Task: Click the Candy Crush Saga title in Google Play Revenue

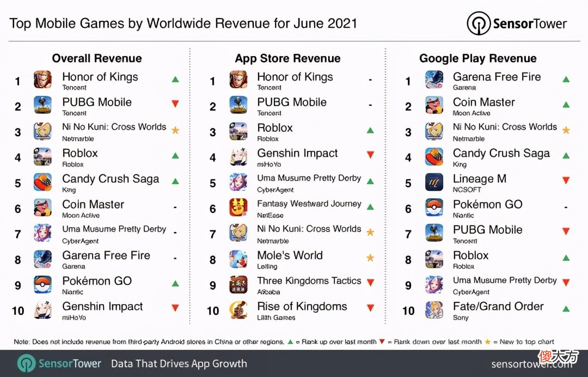Action: 501,153
